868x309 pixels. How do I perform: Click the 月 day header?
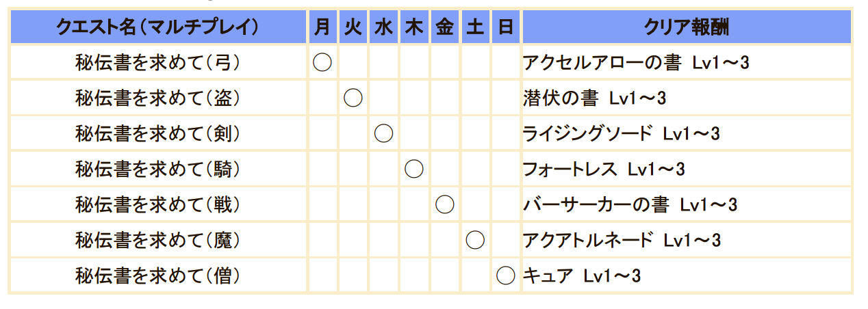pyautogui.click(x=322, y=27)
